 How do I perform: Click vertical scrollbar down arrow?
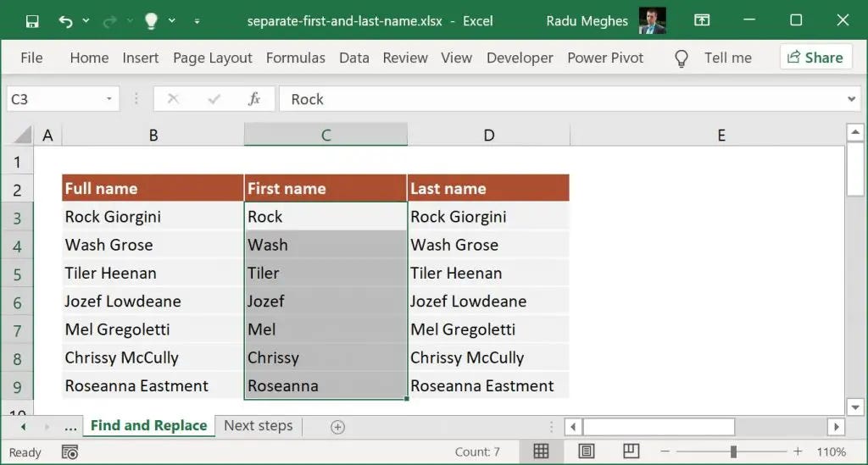point(855,407)
